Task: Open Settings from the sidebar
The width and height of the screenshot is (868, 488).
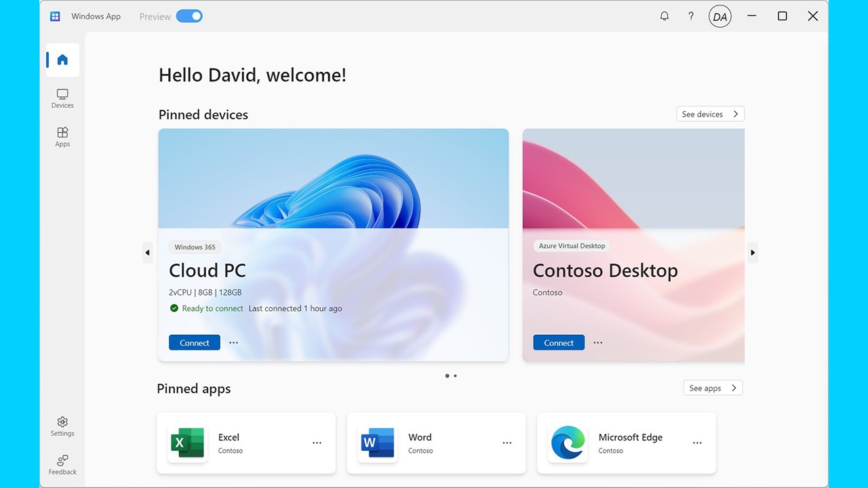Action: (62, 426)
